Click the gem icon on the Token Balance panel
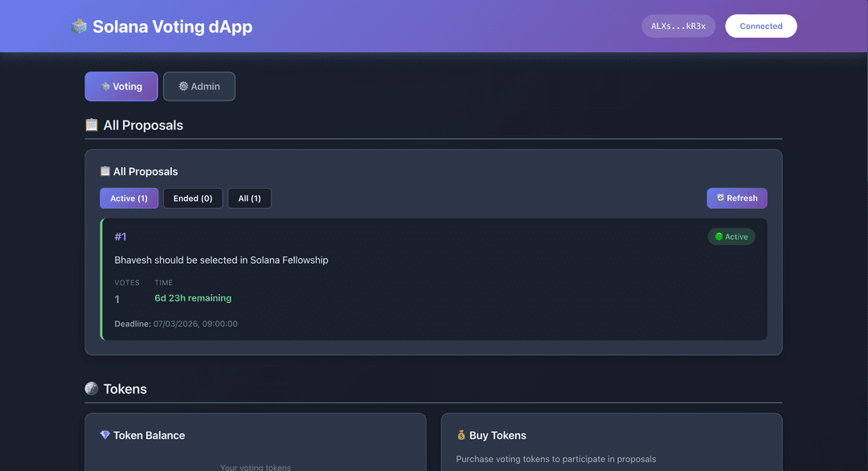The image size is (868, 471). tap(104, 435)
